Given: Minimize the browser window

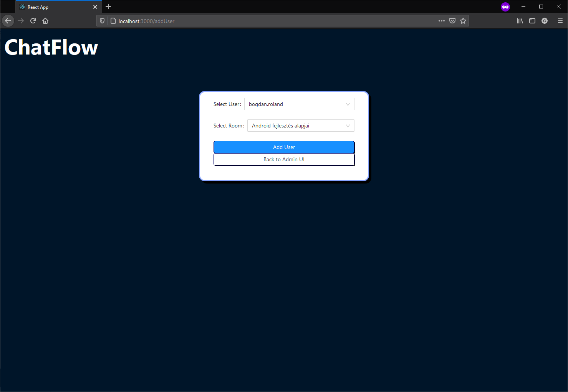Looking at the screenshot, I should [x=523, y=7].
